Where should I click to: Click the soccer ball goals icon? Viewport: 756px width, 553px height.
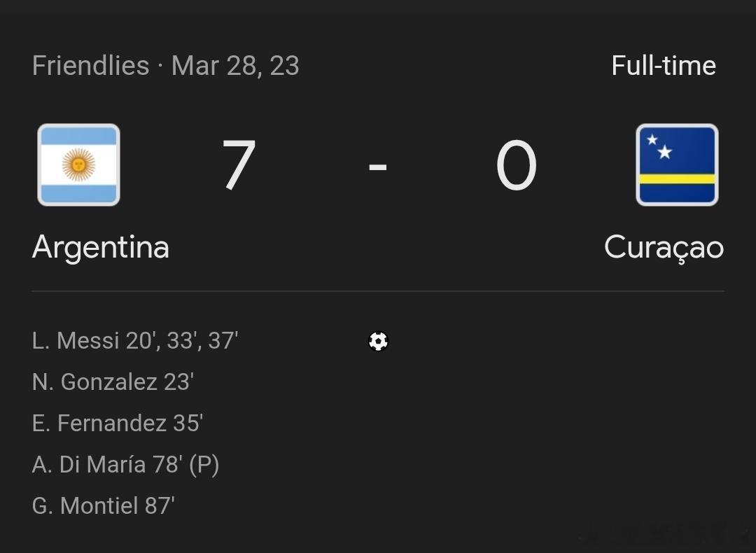tap(378, 341)
